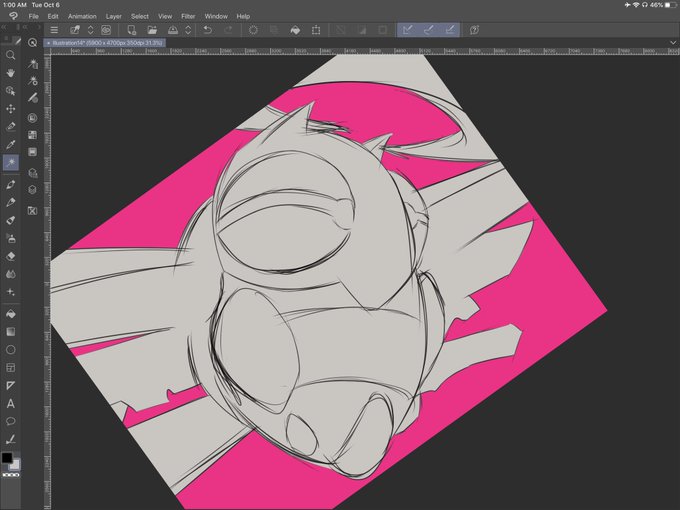Viewport: 680px width, 510px height.
Task: Open the Brush Size palette icon
Action: tap(33, 98)
